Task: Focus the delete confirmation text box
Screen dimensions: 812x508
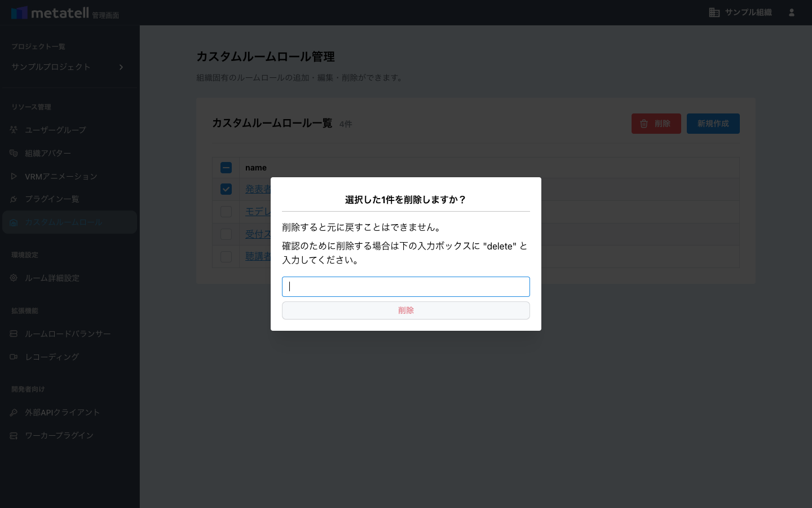Action: coord(406,287)
